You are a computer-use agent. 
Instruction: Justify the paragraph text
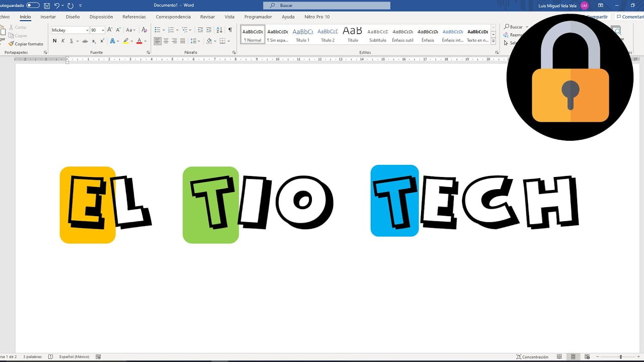[x=182, y=41]
